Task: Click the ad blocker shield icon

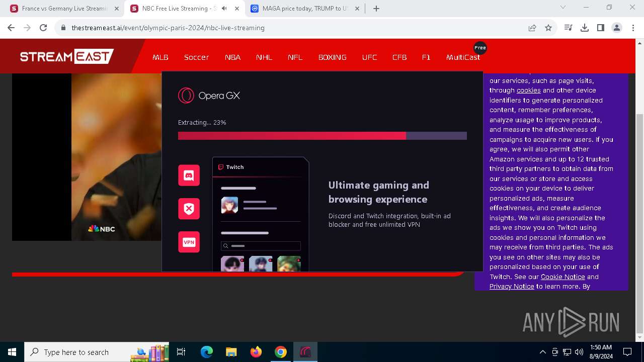Action: [189, 209]
